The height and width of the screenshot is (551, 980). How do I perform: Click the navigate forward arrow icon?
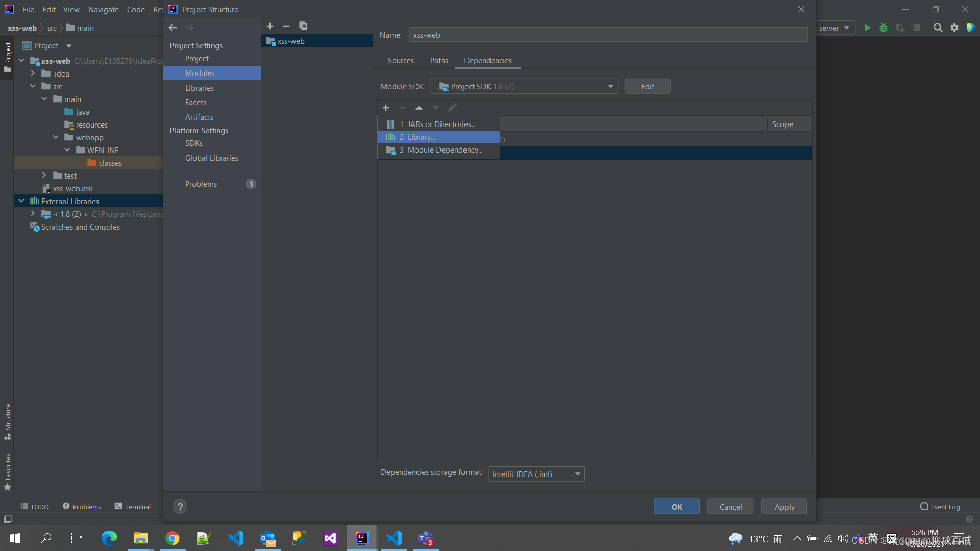click(x=189, y=27)
